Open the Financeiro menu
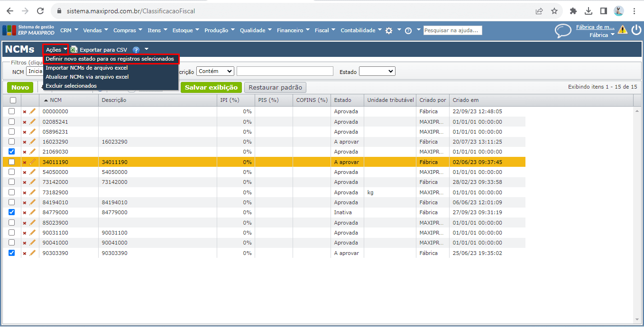Viewport: 644px width, 327px height. tap(294, 30)
